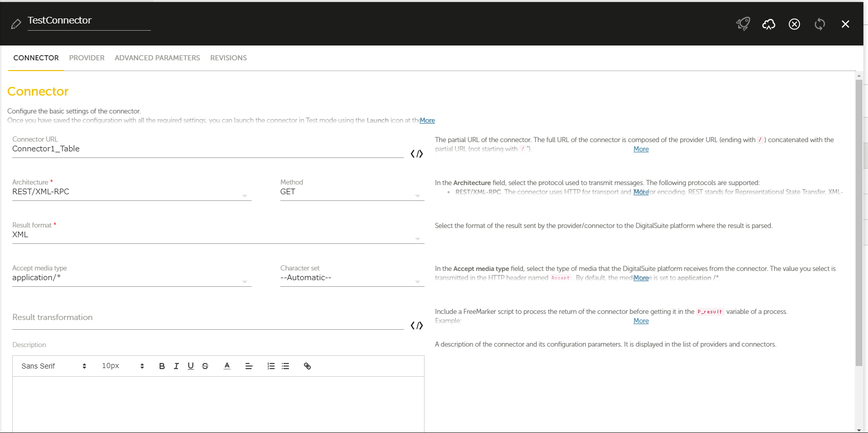The height and width of the screenshot is (433, 868).
Task: Click More link beside Connector URL help
Action: pos(641,149)
